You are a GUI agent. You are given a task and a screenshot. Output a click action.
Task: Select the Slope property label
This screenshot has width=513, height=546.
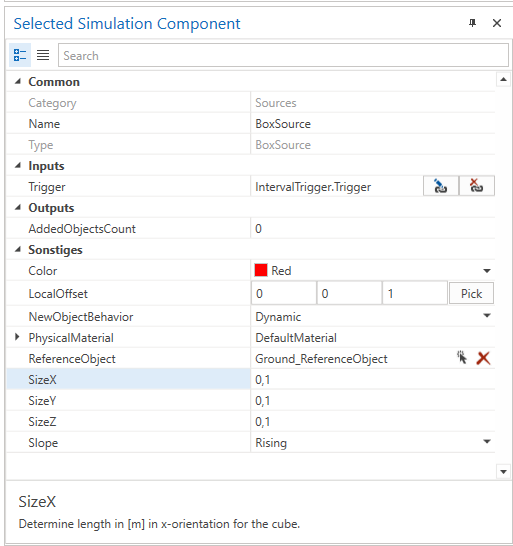point(43,443)
